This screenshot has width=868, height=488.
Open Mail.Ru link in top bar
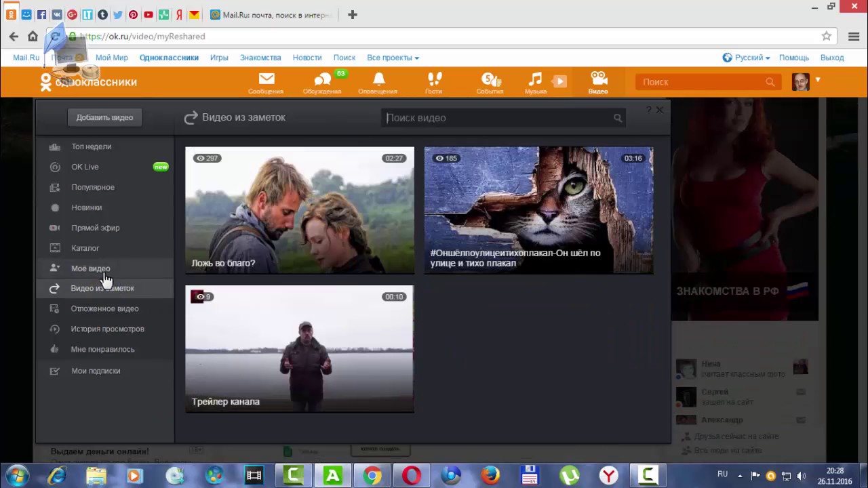click(x=26, y=58)
